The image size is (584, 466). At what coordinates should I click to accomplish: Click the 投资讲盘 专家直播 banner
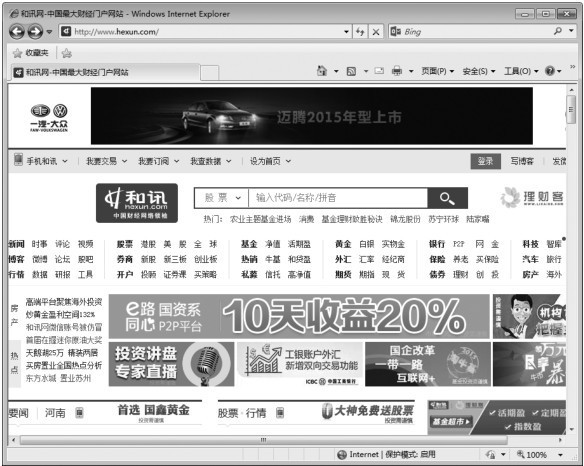pyautogui.click(x=171, y=364)
